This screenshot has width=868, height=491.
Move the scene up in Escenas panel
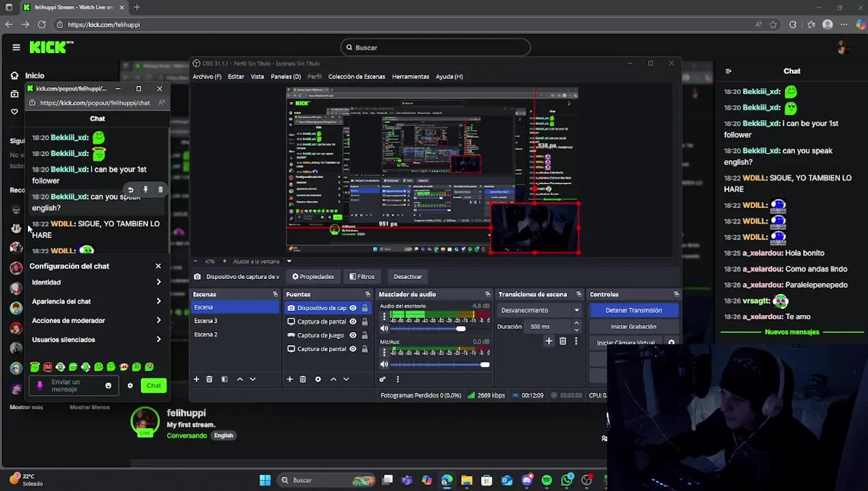[240, 379]
